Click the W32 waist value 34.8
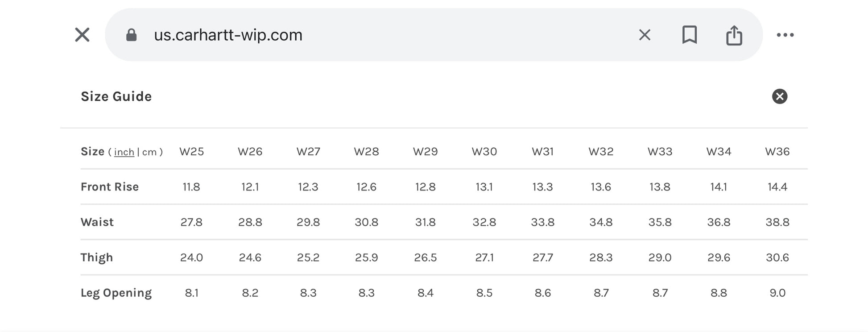 pos(601,222)
